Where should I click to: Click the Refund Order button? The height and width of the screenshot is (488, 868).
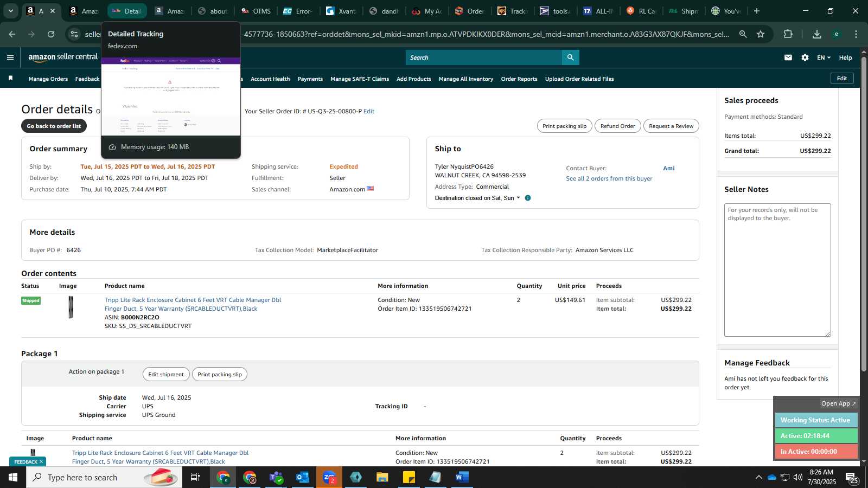(617, 126)
